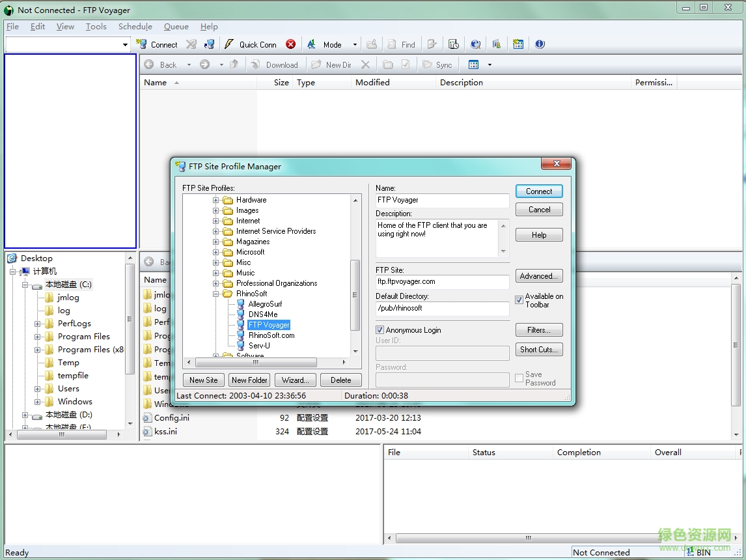This screenshot has width=746, height=560.
Task: Click the view layout grid icon
Action: [473, 64]
